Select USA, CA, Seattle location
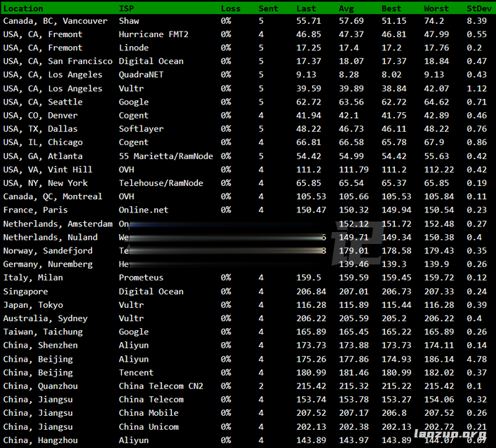 click(x=43, y=102)
